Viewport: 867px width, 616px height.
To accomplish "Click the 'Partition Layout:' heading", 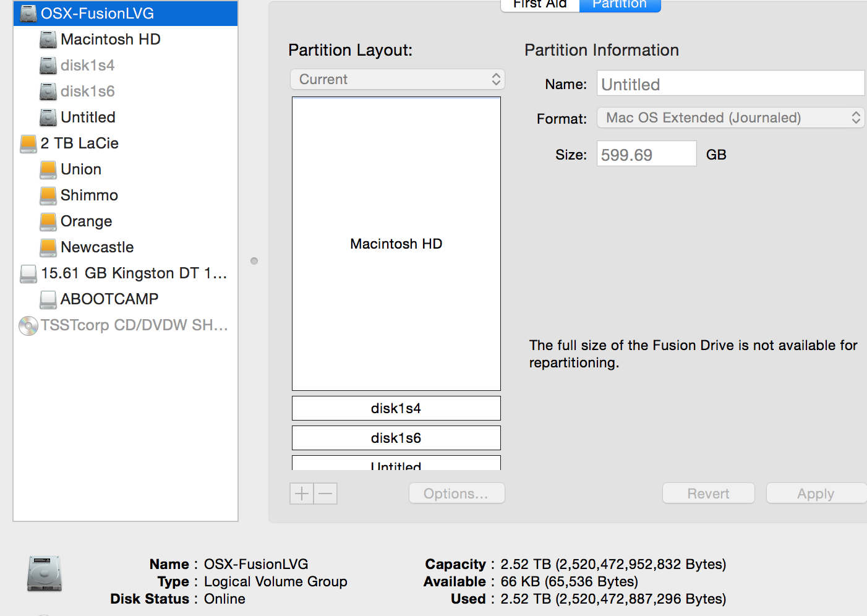I will pos(351,50).
